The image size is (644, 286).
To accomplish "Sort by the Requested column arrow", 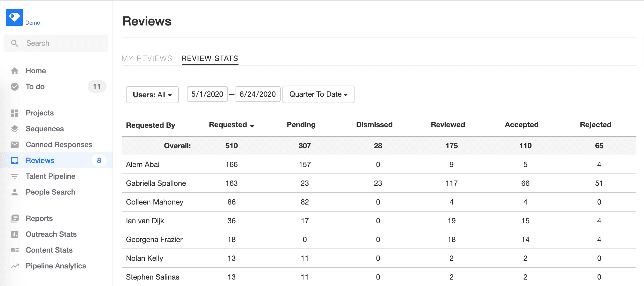I will point(252,126).
